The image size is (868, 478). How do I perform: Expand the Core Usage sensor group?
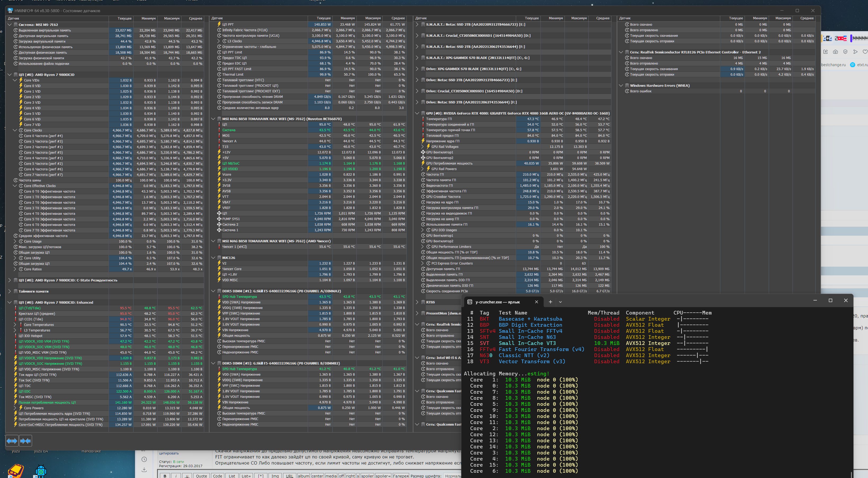[x=15, y=241]
